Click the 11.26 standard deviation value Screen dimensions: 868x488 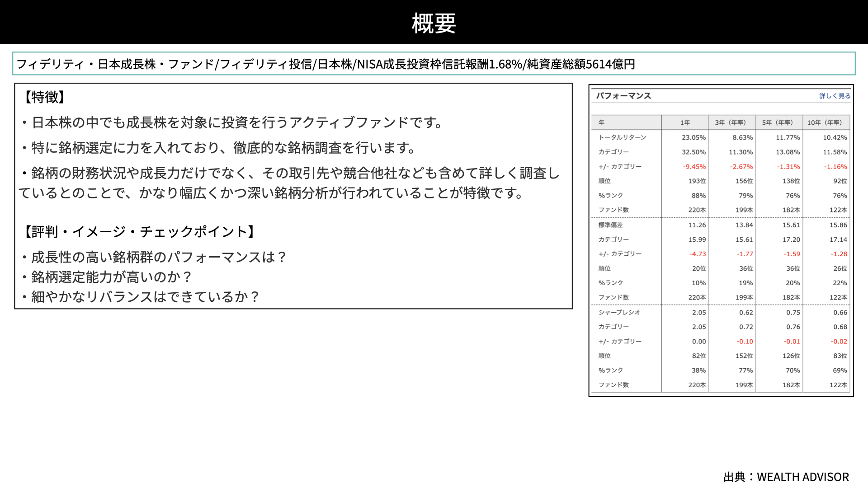(x=697, y=225)
